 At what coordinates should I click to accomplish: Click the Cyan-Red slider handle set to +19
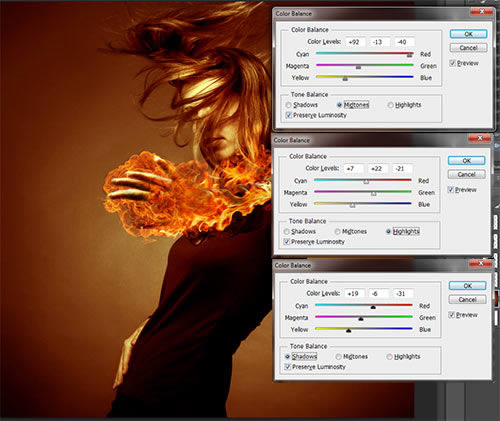pos(373,307)
